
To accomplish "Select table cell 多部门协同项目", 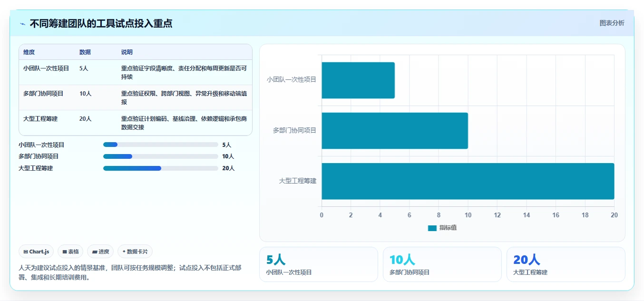I will (43, 94).
